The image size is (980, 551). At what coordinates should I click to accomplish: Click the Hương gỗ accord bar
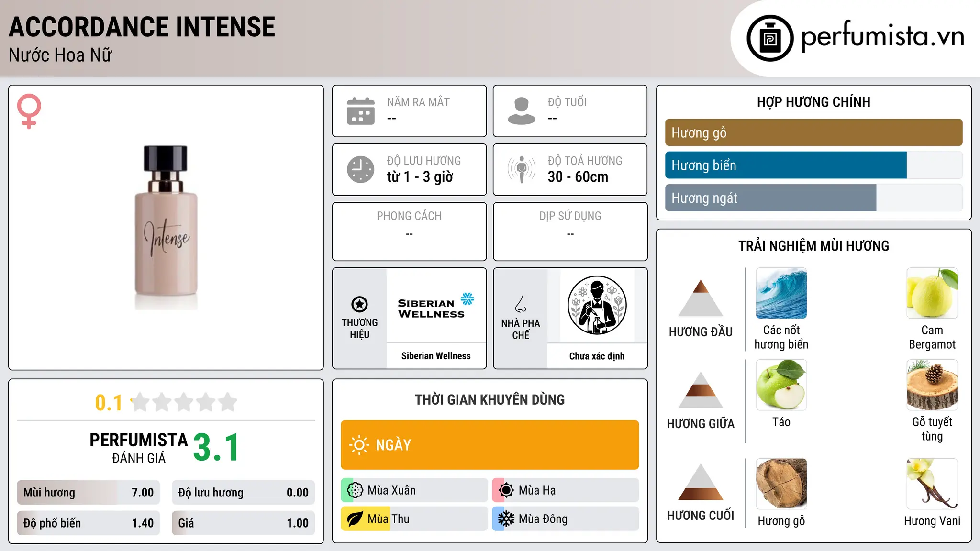813,132
